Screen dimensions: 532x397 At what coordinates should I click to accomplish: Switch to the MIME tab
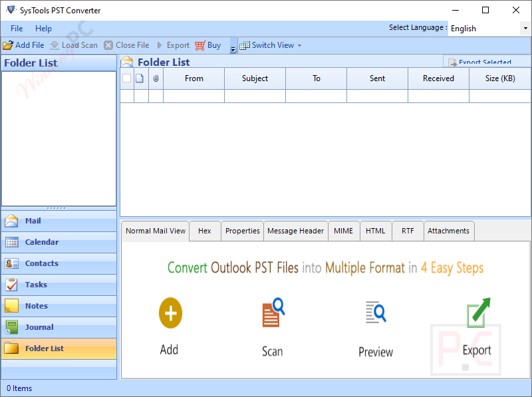pyautogui.click(x=343, y=231)
